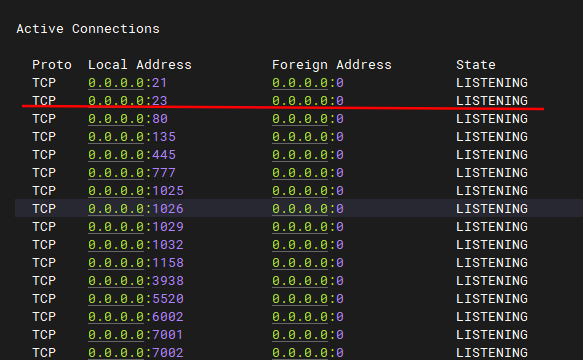583x360 pixels.
Task: Click port number 1029 in Local Address
Action: click(x=168, y=227)
